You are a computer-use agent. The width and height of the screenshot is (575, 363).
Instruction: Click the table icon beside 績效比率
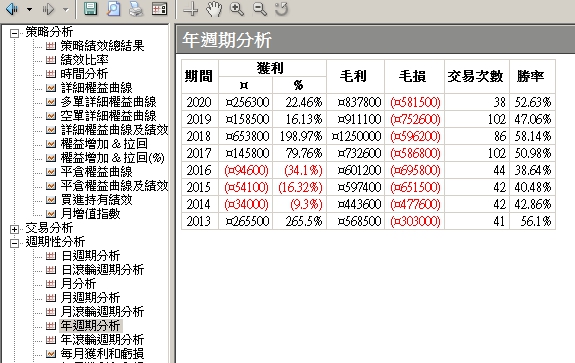(x=51, y=60)
